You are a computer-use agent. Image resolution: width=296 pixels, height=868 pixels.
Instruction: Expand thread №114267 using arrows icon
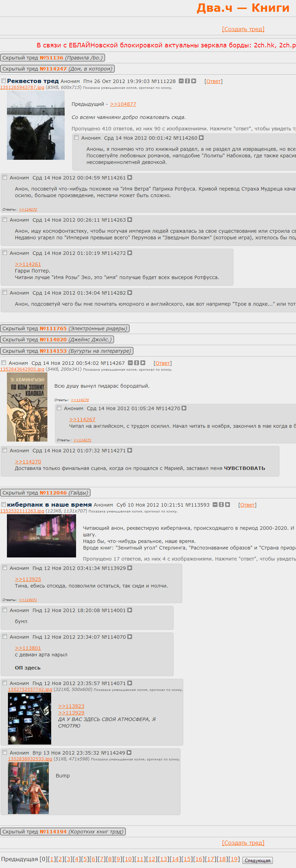point(137,363)
